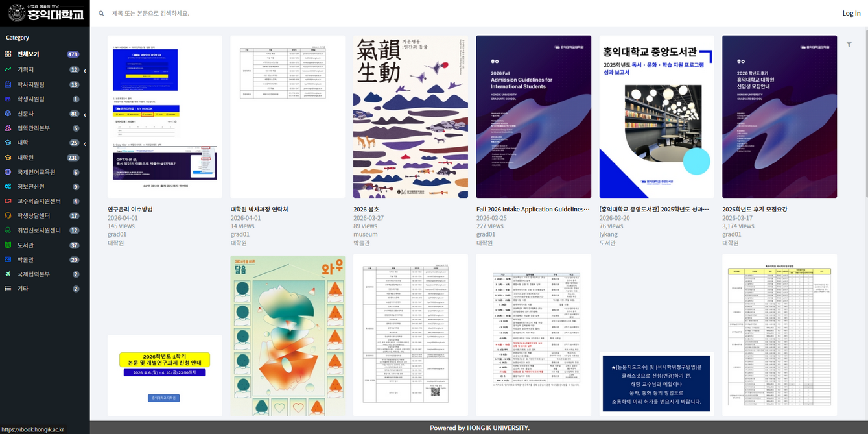Open the 대학원 신입생 모집안내 cover
Screen dimensions: 868x434
tap(779, 117)
